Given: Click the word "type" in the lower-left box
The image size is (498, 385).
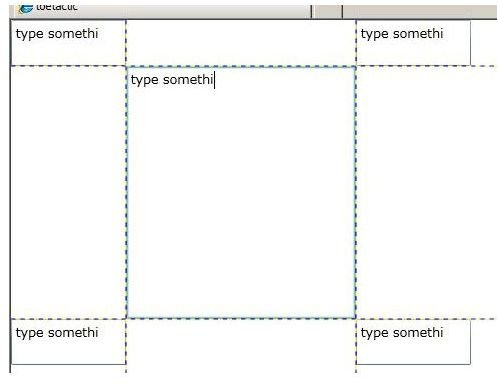Looking at the screenshot, I should point(29,333).
